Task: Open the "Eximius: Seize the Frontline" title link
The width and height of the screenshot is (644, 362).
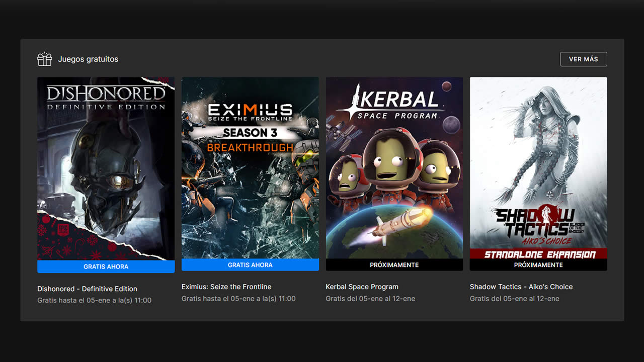Action: click(226, 287)
